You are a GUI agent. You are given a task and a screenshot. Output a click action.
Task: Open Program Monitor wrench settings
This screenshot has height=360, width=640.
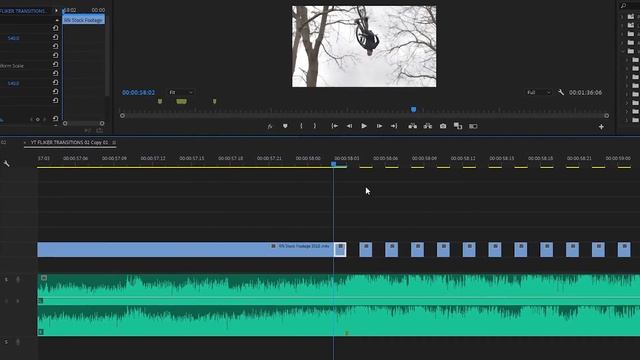[561, 93]
